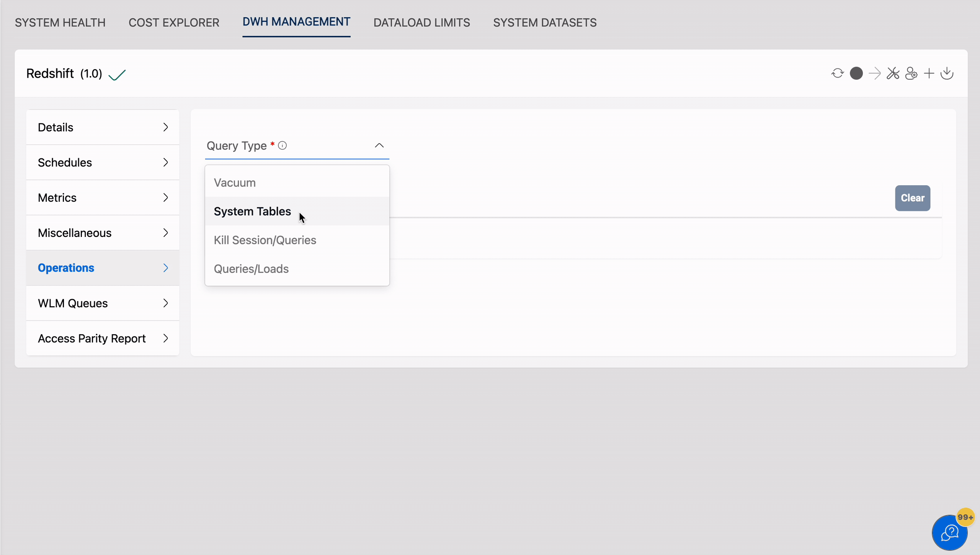Image resolution: width=980 pixels, height=555 pixels.
Task: Click the Clear button
Action: click(x=913, y=198)
